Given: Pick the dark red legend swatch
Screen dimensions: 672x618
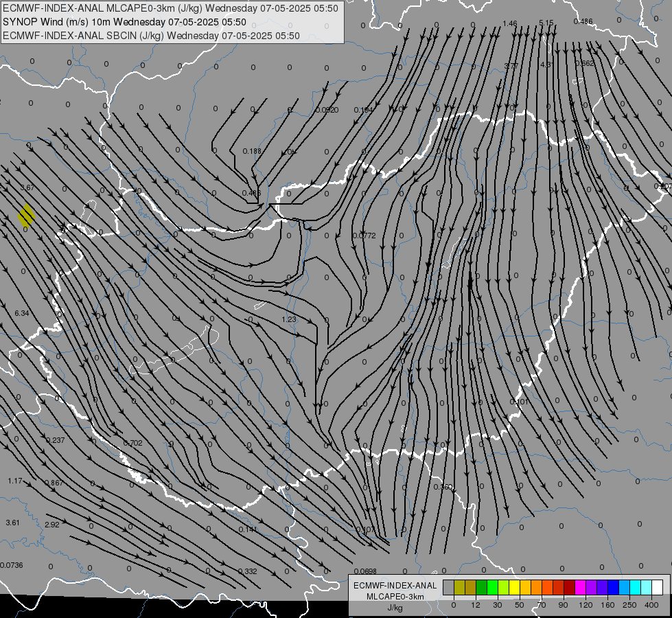Looking at the screenshot, I should tap(569, 587).
